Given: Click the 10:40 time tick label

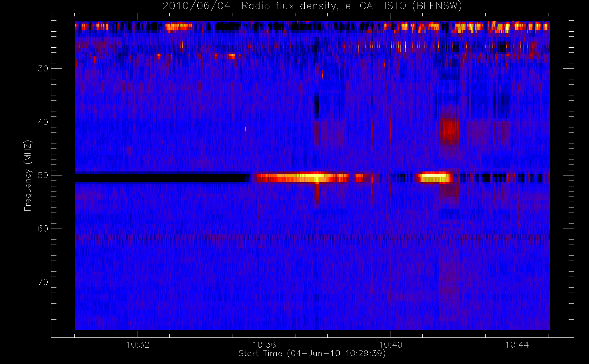Looking at the screenshot, I should [x=391, y=345].
